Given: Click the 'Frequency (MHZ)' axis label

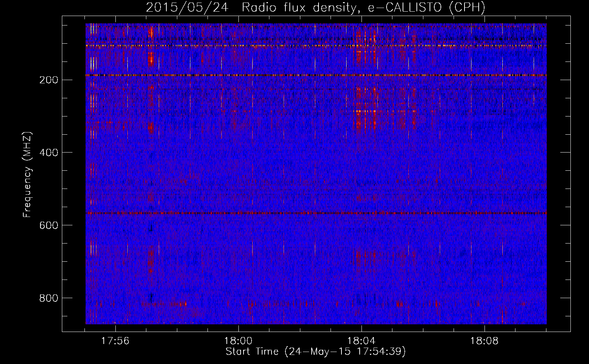Looking at the screenshot, I should (x=27, y=175).
